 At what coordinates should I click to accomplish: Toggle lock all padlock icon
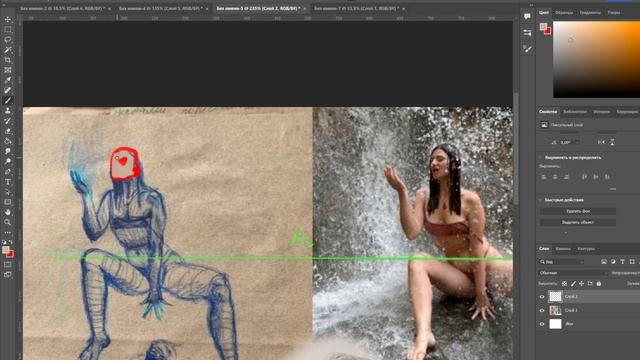tap(599, 284)
